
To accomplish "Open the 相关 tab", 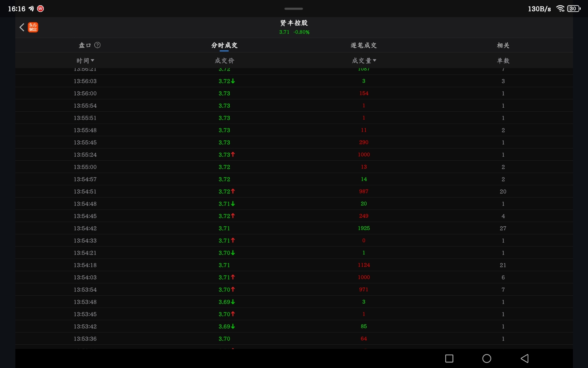I will pos(503,45).
